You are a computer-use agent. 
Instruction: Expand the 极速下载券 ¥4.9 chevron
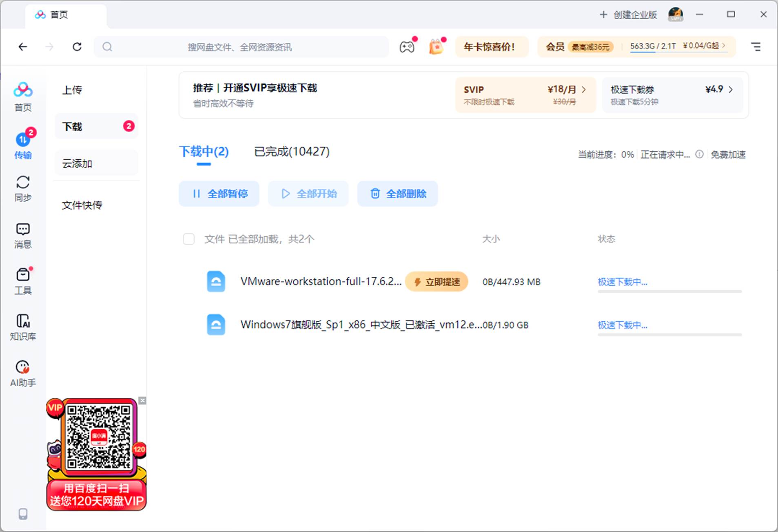coord(731,89)
